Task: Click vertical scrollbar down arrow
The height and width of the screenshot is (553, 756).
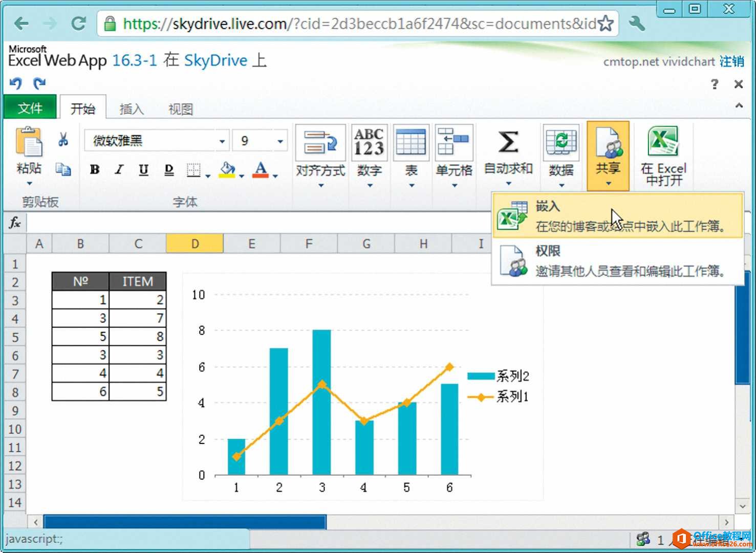Action: click(742, 506)
